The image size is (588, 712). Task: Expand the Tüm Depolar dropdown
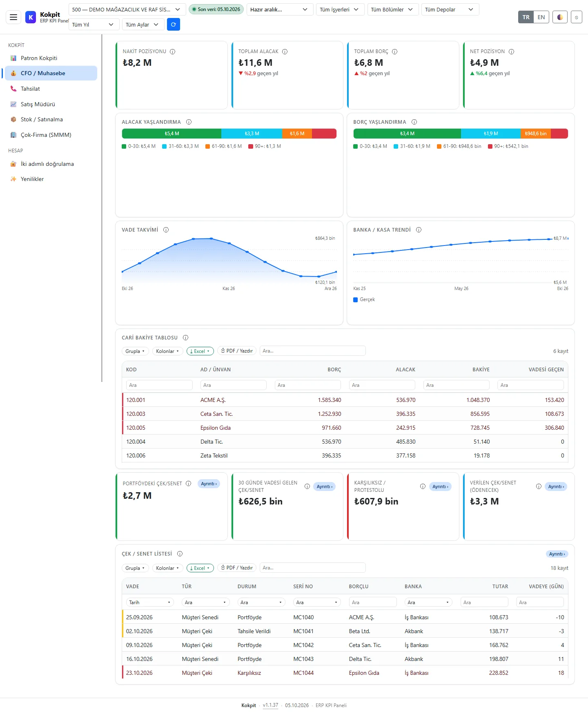pos(450,9)
